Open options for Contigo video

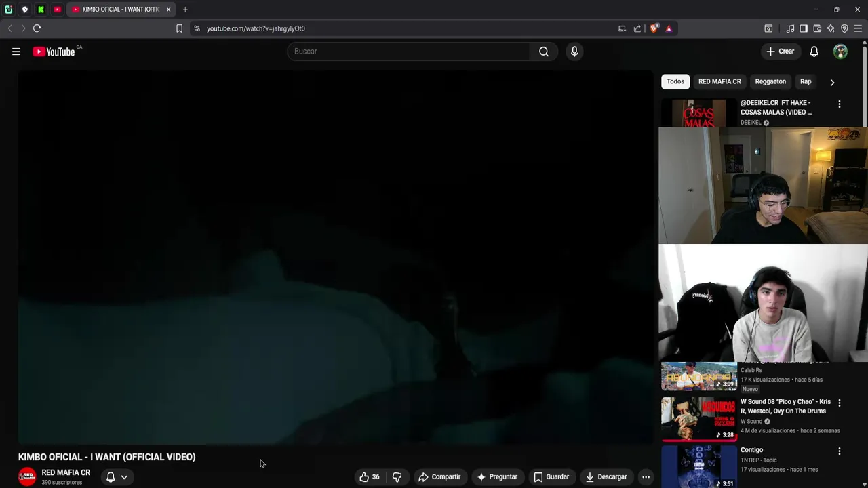[840, 451]
